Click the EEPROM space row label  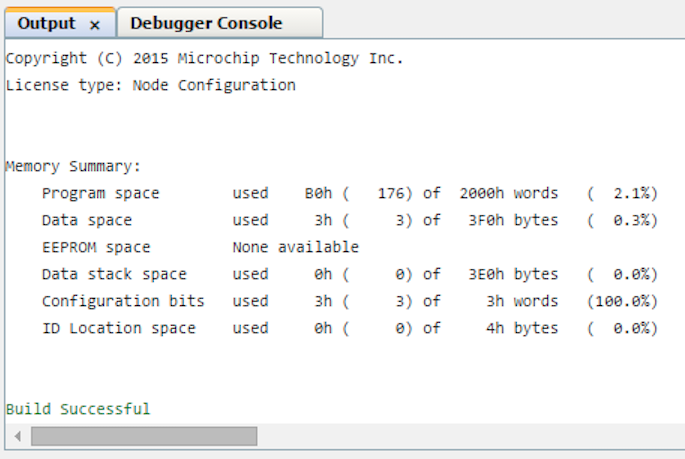pos(96,247)
